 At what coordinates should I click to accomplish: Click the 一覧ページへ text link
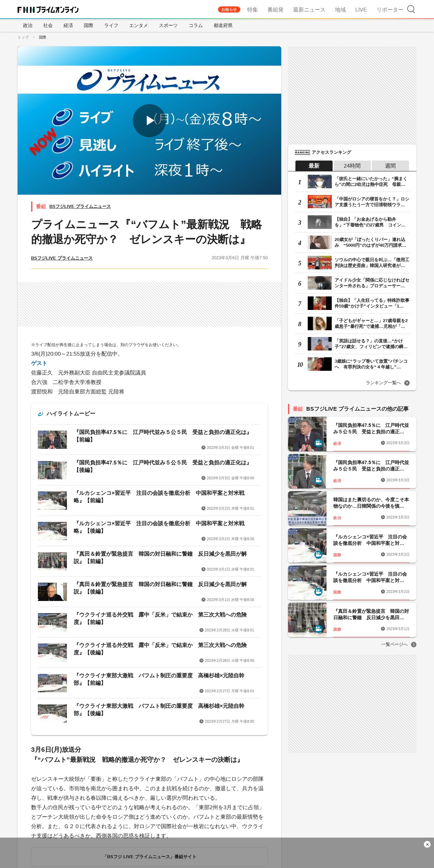pos(394,645)
